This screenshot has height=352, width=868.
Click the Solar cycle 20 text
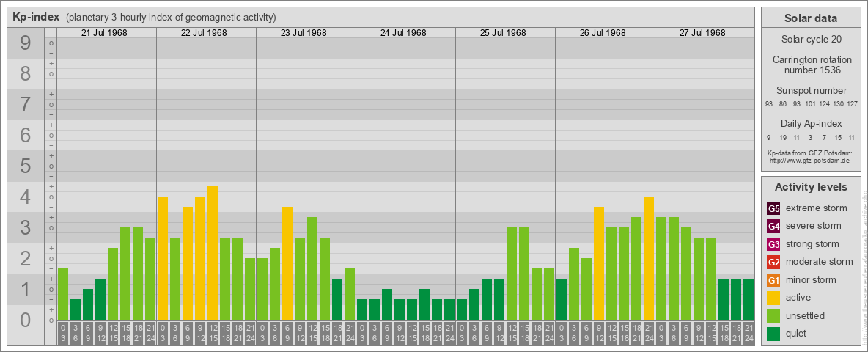point(810,40)
